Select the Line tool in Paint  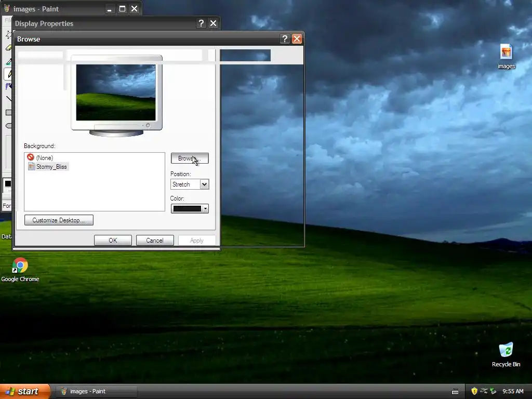[x=8, y=99]
